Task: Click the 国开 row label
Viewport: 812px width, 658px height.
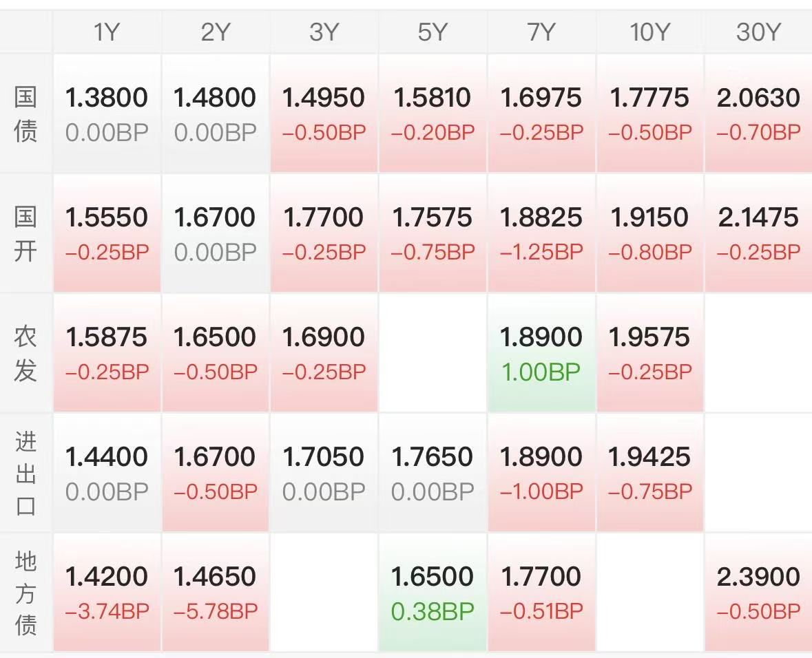Action: [x=26, y=233]
